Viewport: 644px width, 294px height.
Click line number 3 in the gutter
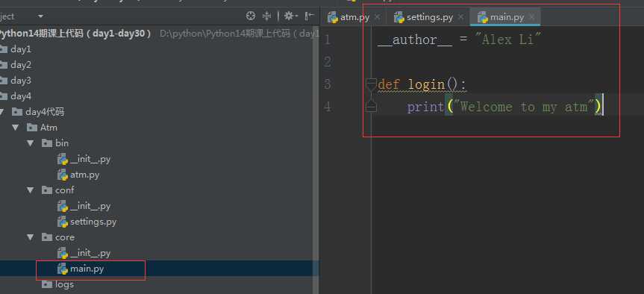click(x=328, y=84)
